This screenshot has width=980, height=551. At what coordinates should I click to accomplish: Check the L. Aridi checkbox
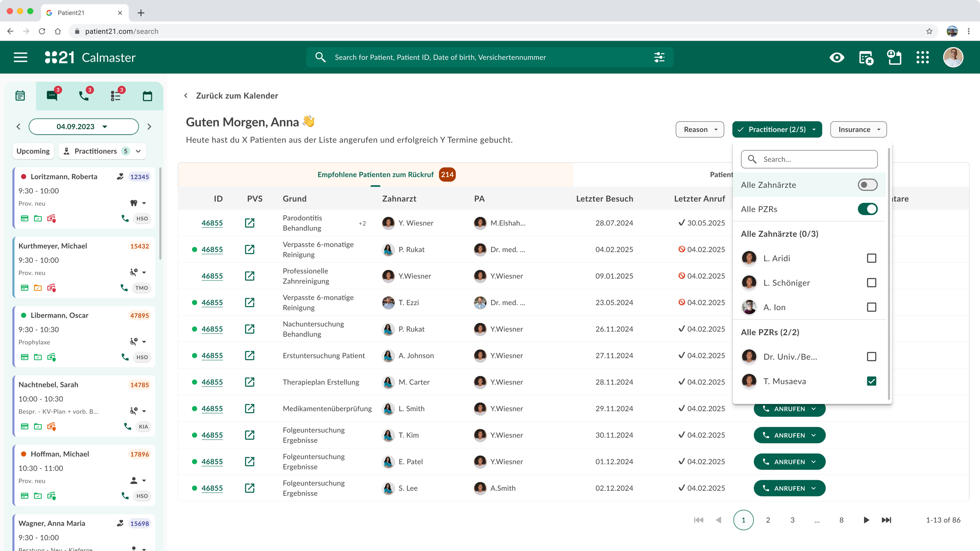[x=871, y=258]
